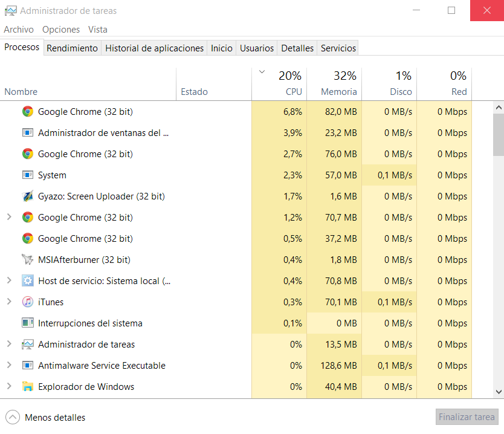The height and width of the screenshot is (434, 504).
Task: Select the iTunes process name
Action: [51, 302]
